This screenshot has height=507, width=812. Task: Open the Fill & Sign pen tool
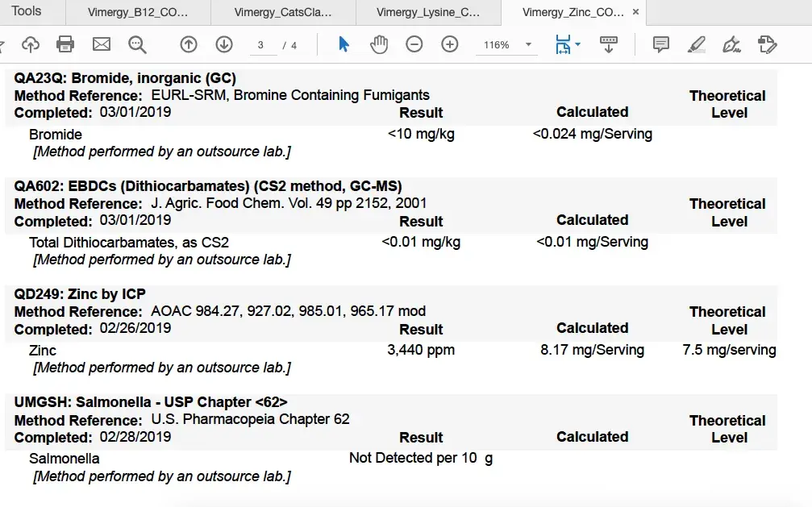(732, 45)
